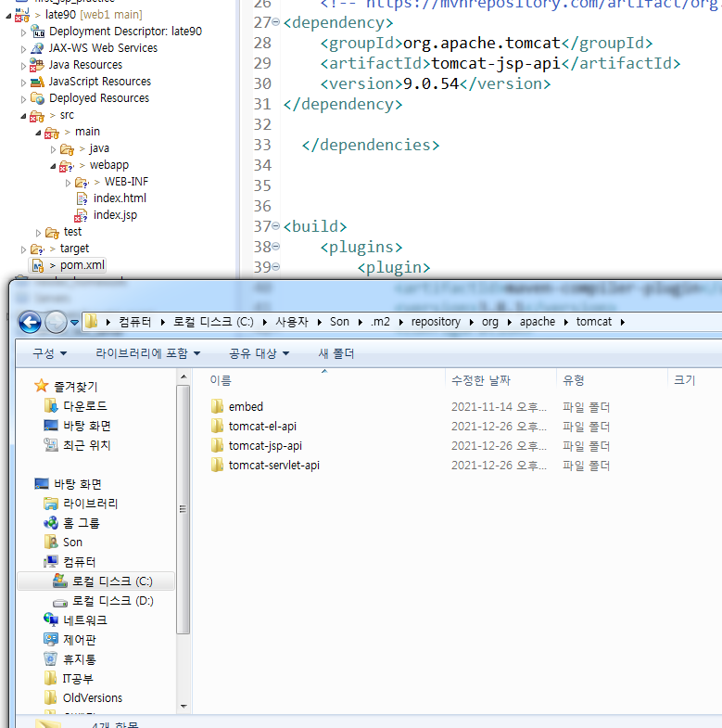Open dropdown arrow after tomcat breadcrumb
The image size is (722, 728).
pyautogui.click(x=623, y=322)
